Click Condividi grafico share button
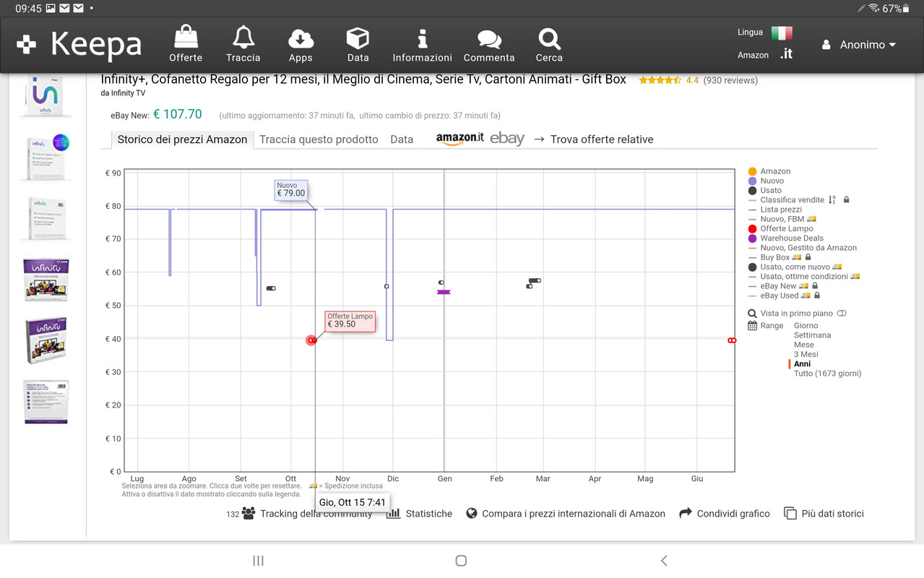924x578 pixels. 725,514
